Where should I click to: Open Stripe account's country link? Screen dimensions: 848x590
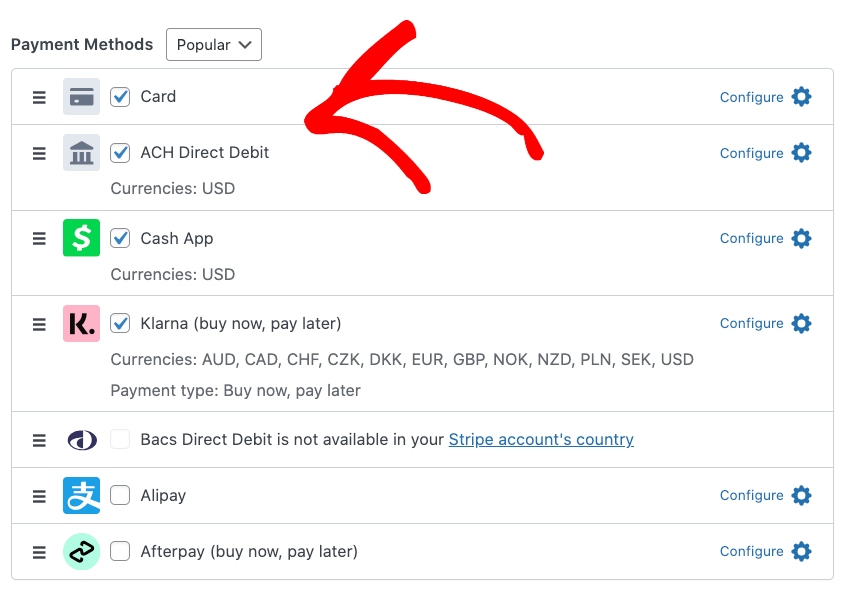pos(541,440)
